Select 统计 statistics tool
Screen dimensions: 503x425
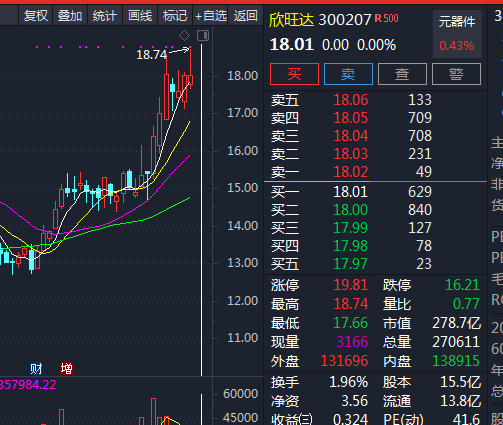[x=105, y=16]
